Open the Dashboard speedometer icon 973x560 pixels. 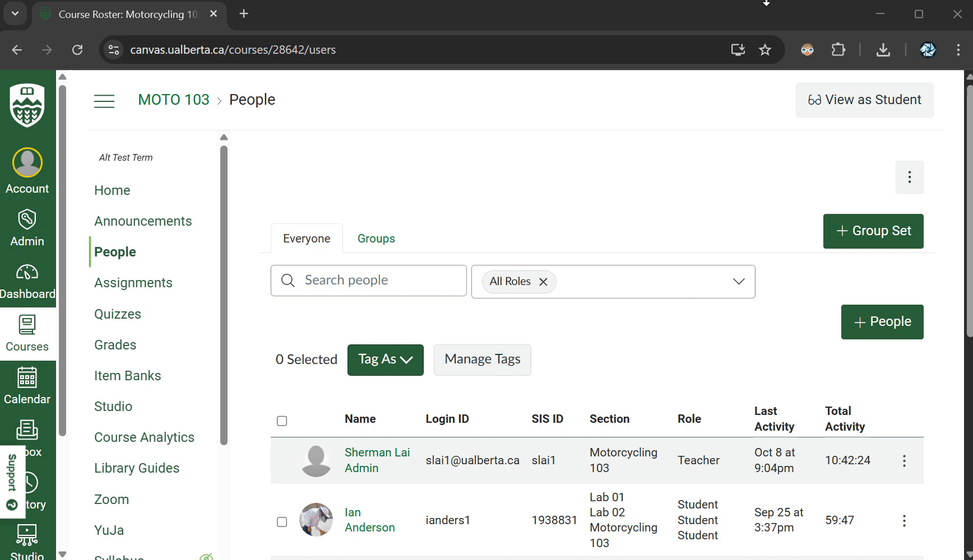pyautogui.click(x=27, y=273)
